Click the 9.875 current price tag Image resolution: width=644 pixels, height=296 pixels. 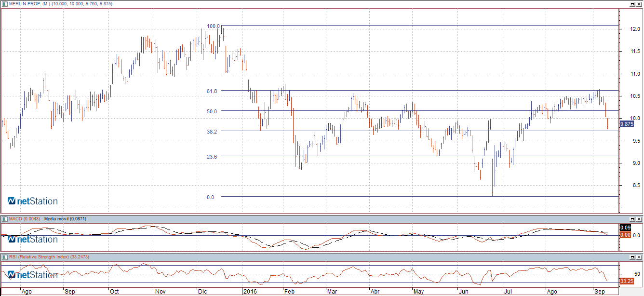(626, 124)
